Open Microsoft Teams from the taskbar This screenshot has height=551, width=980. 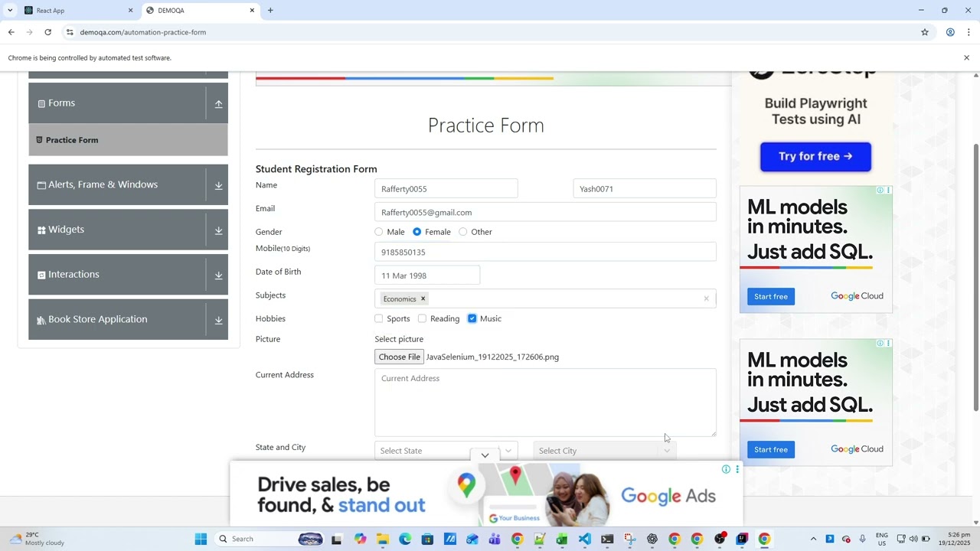(495, 539)
